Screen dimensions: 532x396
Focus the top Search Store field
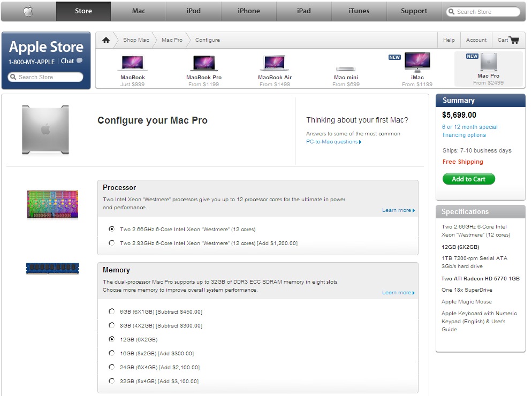point(483,12)
